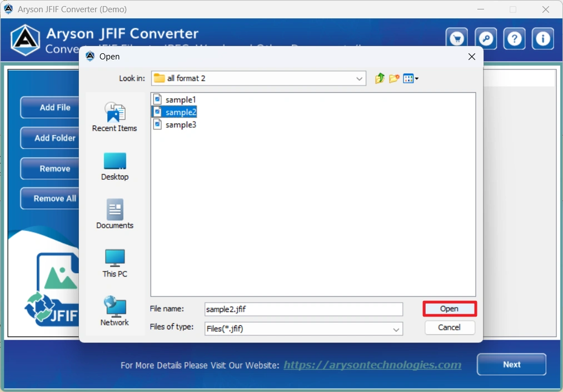The height and width of the screenshot is (392, 563).
Task: Open the view menu icon
Action: coord(410,78)
